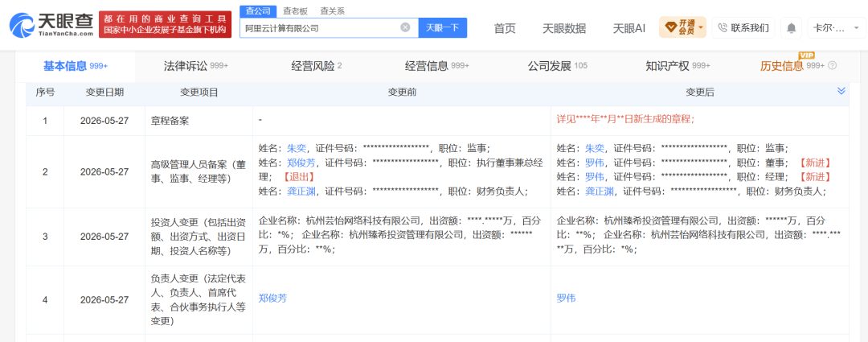The width and height of the screenshot is (868, 342).
Task: Click the 投资人变更 change item cell
Action: pyautogui.click(x=199, y=237)
